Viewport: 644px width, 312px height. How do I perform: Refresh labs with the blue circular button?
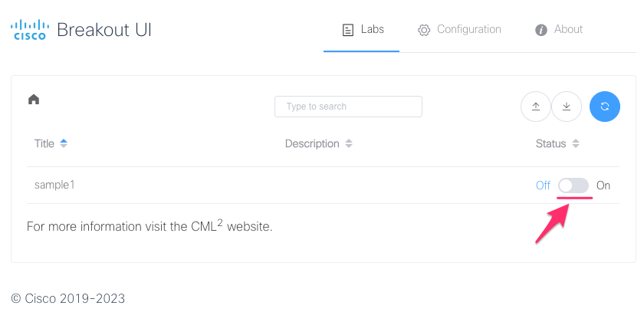tap(605, 107)
